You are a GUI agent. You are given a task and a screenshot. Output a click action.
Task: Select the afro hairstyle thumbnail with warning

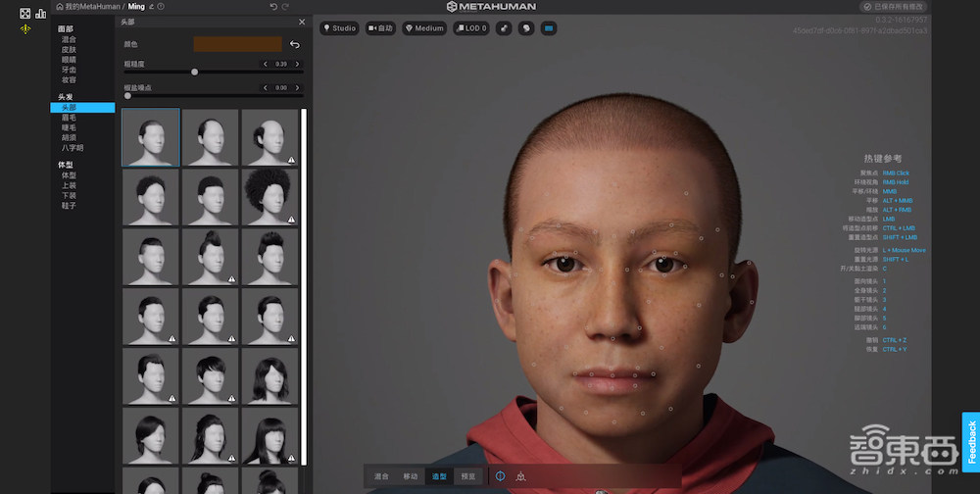pyautogui.click(x=269, y=196)
